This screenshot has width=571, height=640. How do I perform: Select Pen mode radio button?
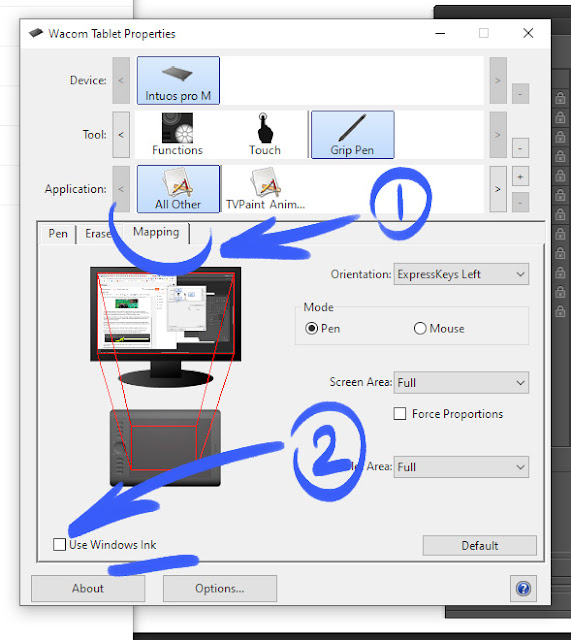click(x=311, y=328)
